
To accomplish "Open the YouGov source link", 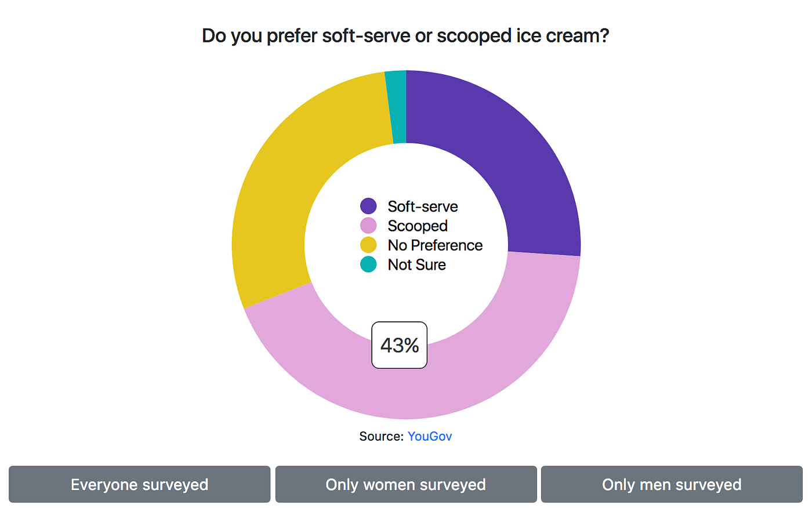I will pos(430,436).
